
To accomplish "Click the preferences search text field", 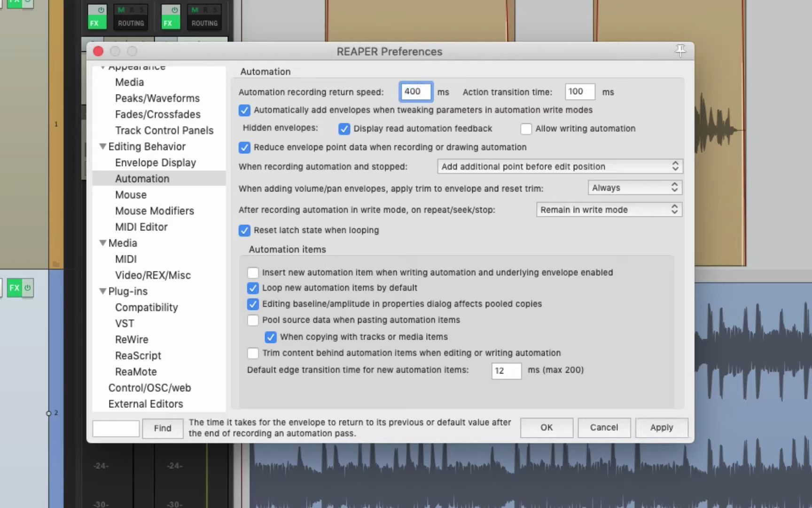I will (116, 429).
